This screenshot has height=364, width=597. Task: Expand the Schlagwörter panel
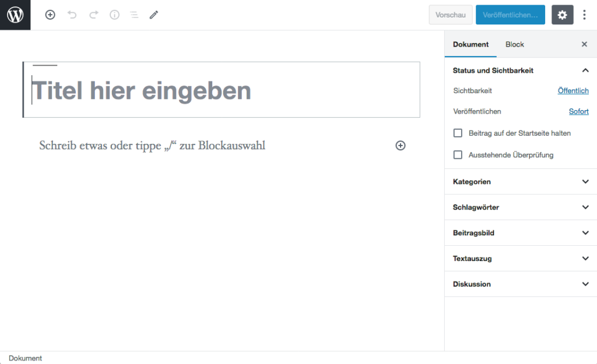click(521, 207)
